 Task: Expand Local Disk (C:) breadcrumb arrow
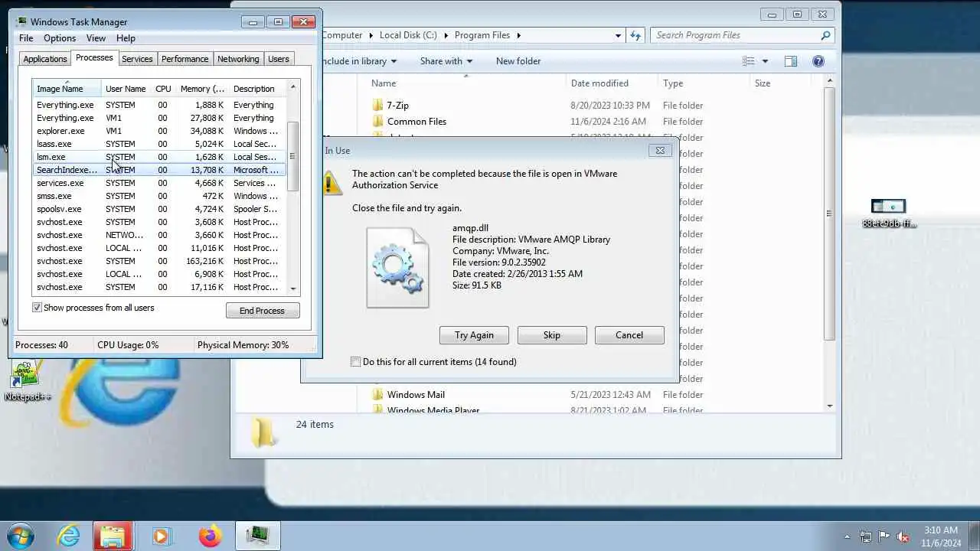click(446, 35)
